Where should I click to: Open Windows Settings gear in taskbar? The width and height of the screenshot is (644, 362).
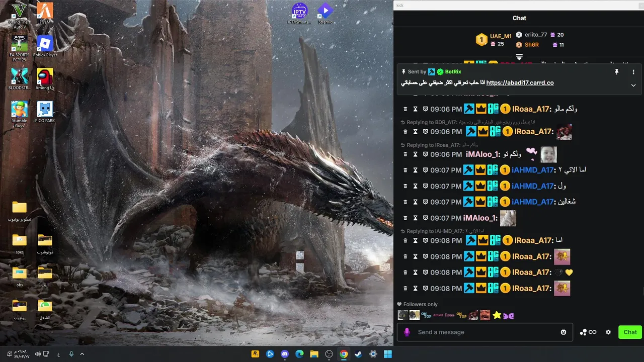tap(373, 354)
